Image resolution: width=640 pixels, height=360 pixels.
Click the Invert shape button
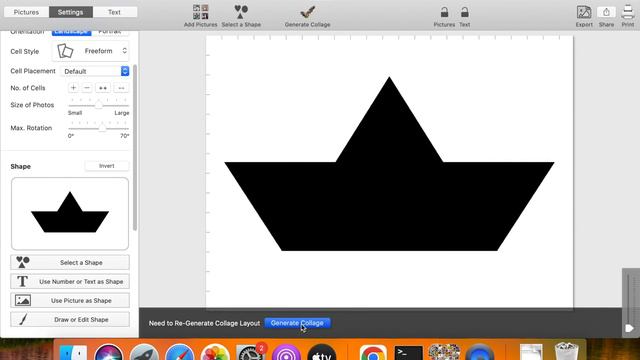(107, 166)
